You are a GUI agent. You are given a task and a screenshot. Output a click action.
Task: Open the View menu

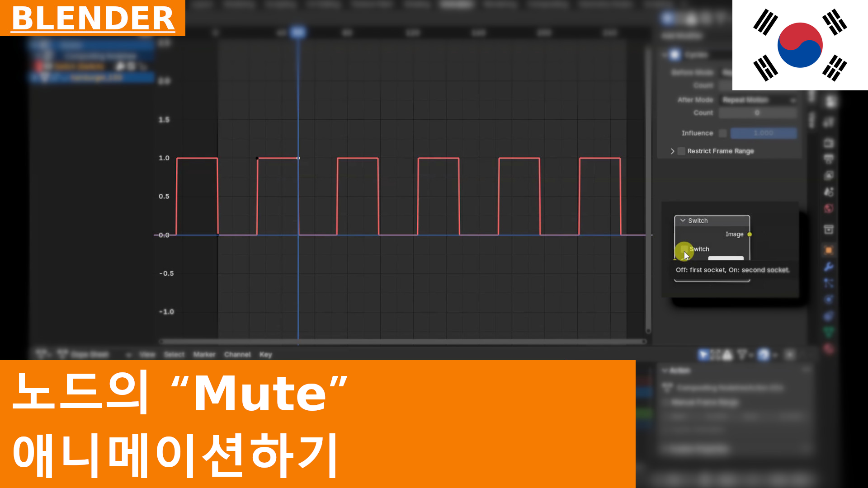(147, 355)
